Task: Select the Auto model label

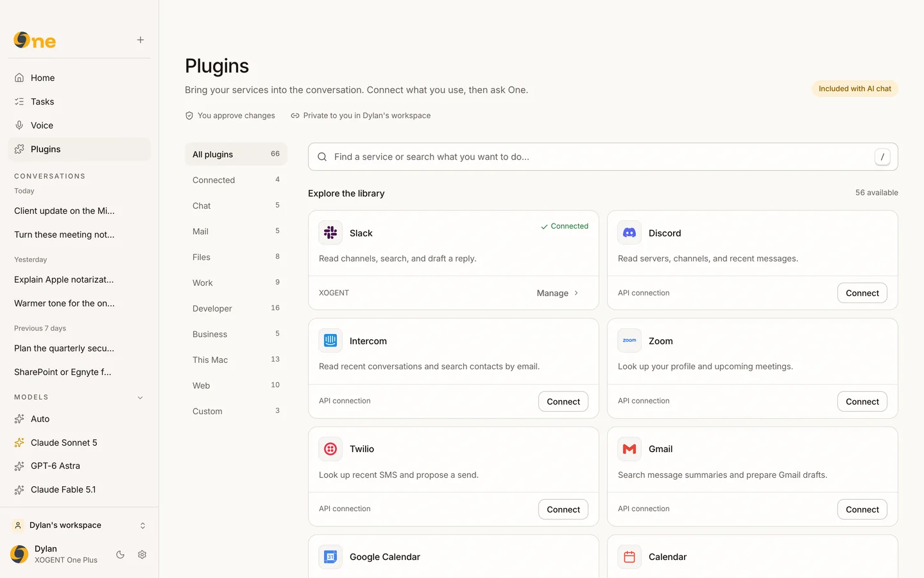Action: tap(40, 419)
